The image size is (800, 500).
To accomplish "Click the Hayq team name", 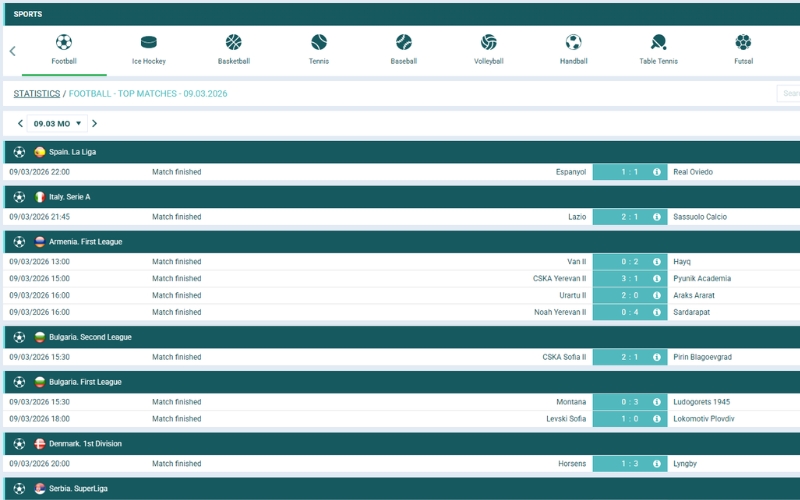I will pos(682,262).
